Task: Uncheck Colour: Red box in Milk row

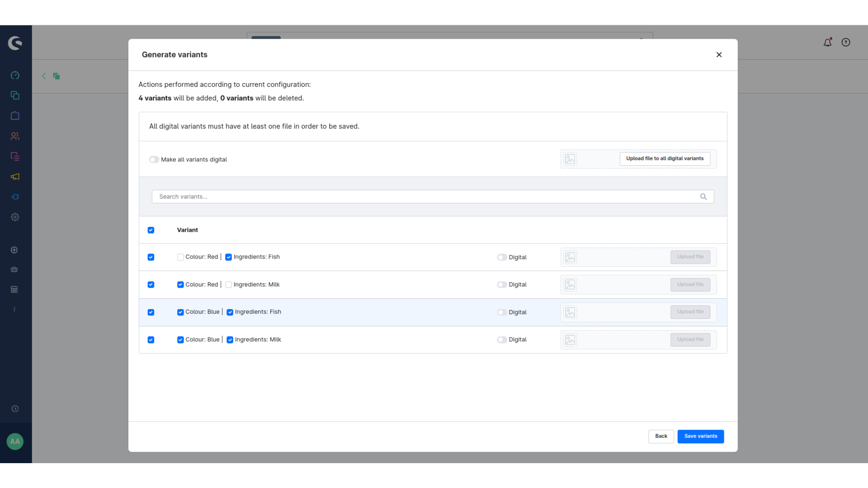Action: (180, 285)
